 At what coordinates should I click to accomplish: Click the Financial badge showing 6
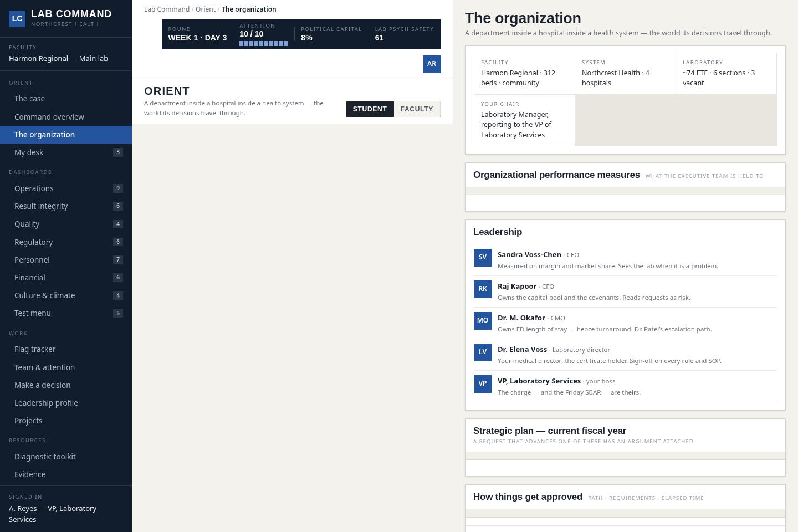118,278
